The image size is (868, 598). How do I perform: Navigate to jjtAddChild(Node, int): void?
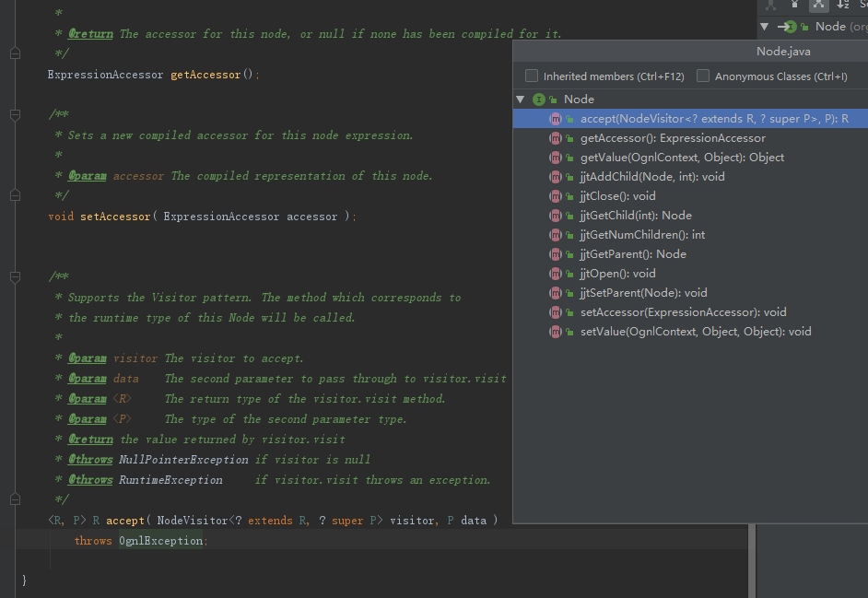652,177
